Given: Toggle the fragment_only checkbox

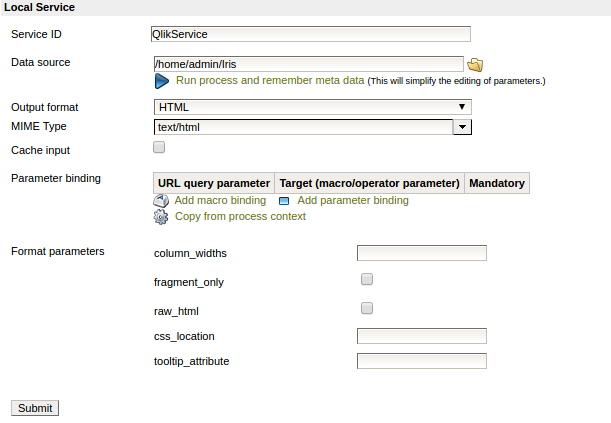Looking at the screenshot, I should pos(367,279).
